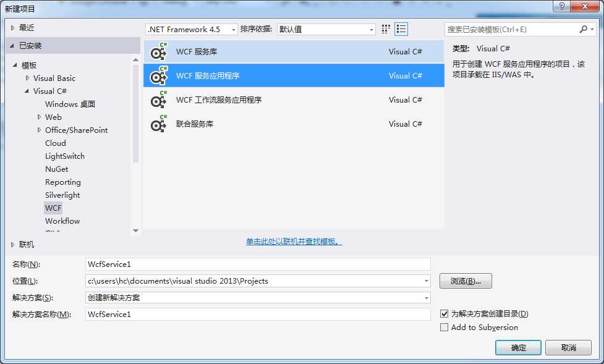Click the 联合服务库 template icon

158,124
